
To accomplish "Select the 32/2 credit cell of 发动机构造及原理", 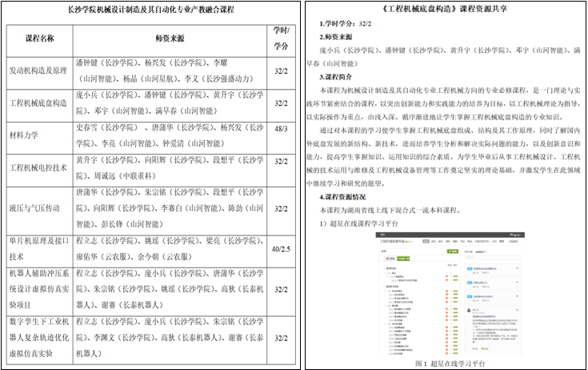I will click(281, 71).
